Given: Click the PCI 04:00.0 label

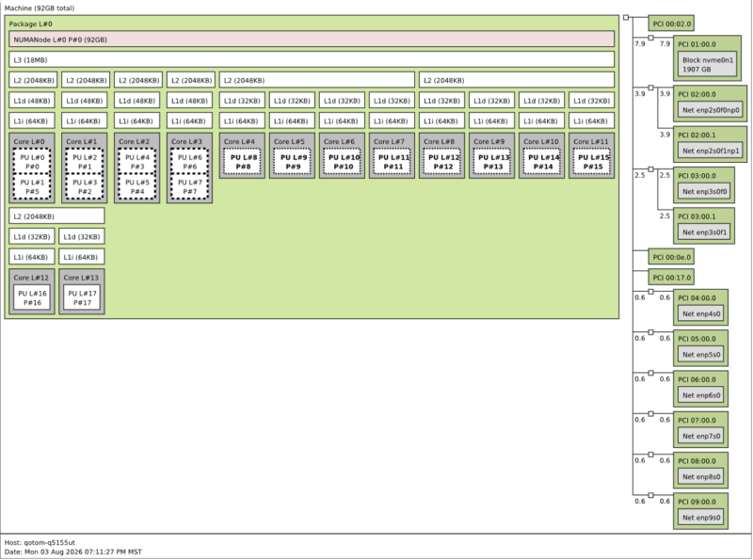Looking at the screenshot, I should click(697, 297).
